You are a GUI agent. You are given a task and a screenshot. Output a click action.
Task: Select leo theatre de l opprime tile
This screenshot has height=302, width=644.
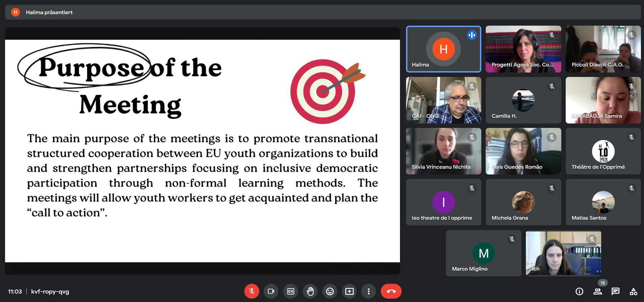[x=444, y=202]
